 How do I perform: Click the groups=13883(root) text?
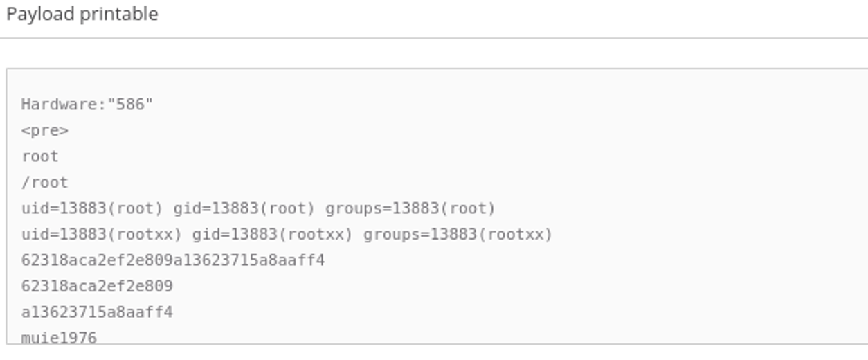point(410,208)
